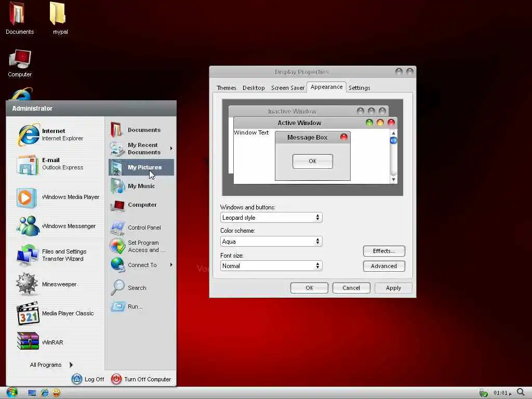Switch to the Settings tab
This screenshot has width=532, height=399.
click(x=360, y=88)
